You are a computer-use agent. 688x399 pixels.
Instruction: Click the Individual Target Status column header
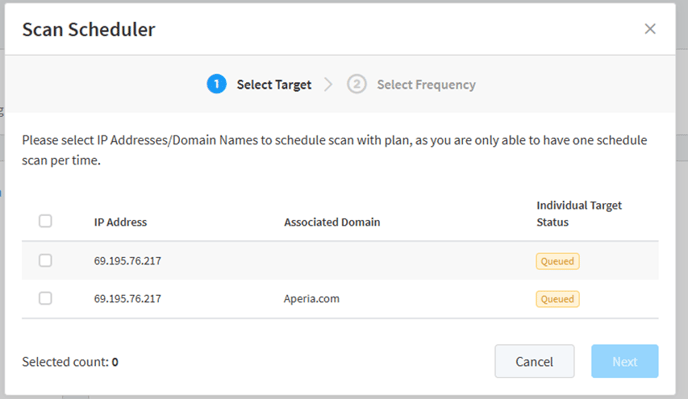(x=579, y=214)
